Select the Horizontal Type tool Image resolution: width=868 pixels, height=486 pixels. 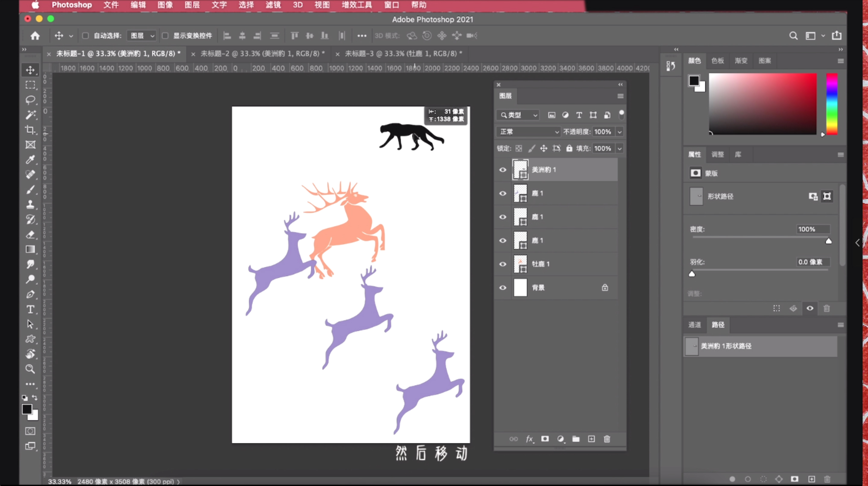tap(30, 309)
